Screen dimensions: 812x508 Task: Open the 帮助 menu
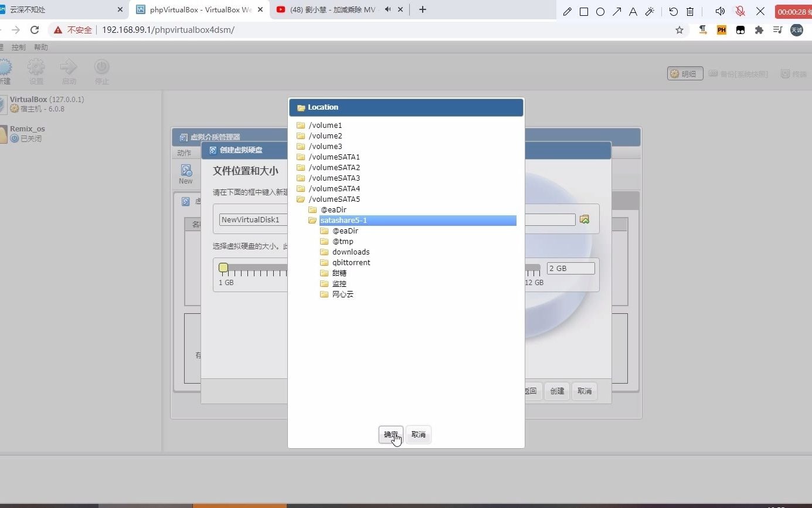click(x=41, y=47)
